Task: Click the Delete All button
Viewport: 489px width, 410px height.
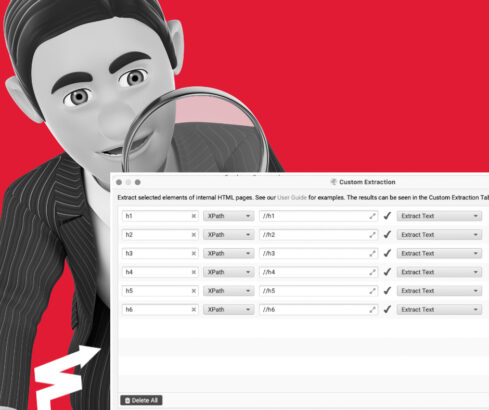Action: click(x=141, y=400)
